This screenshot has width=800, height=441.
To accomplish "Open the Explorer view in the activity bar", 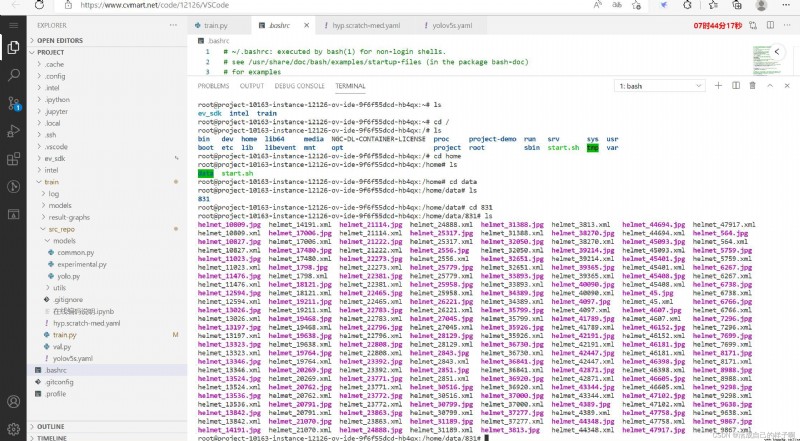I will click(x=13, y=47).
